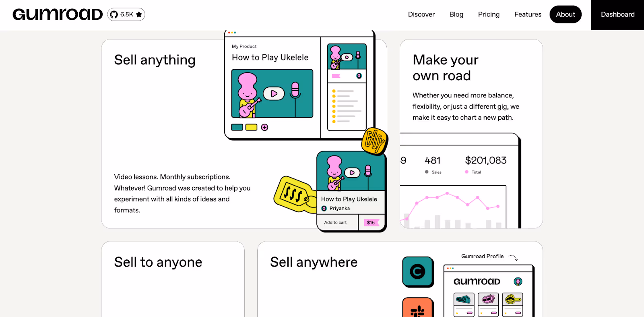
Task: Open the Pricing page
Action: coord(489,15)
